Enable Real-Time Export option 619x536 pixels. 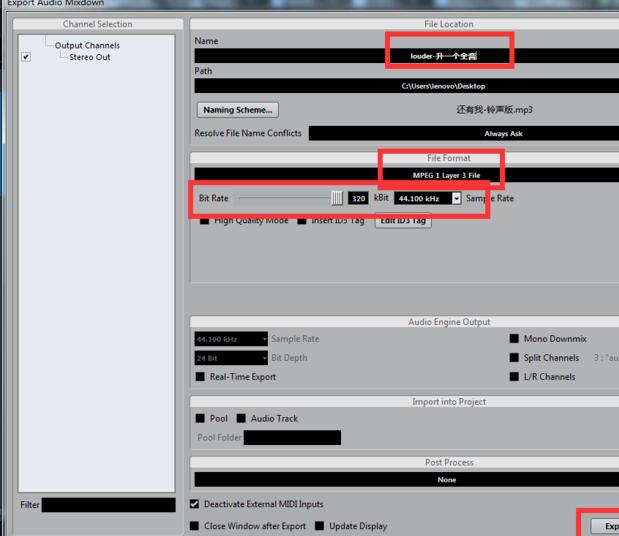pos(201,377)
